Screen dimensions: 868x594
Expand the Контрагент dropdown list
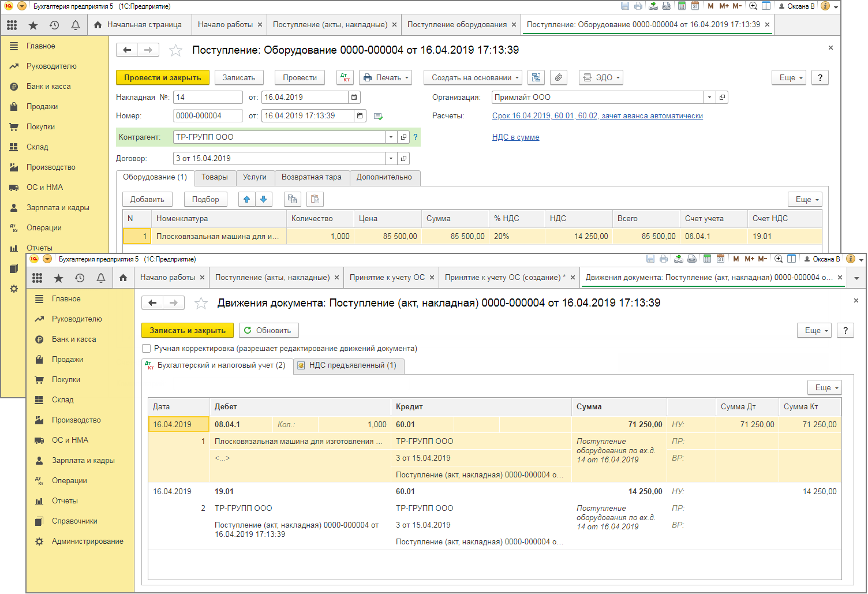391,137
